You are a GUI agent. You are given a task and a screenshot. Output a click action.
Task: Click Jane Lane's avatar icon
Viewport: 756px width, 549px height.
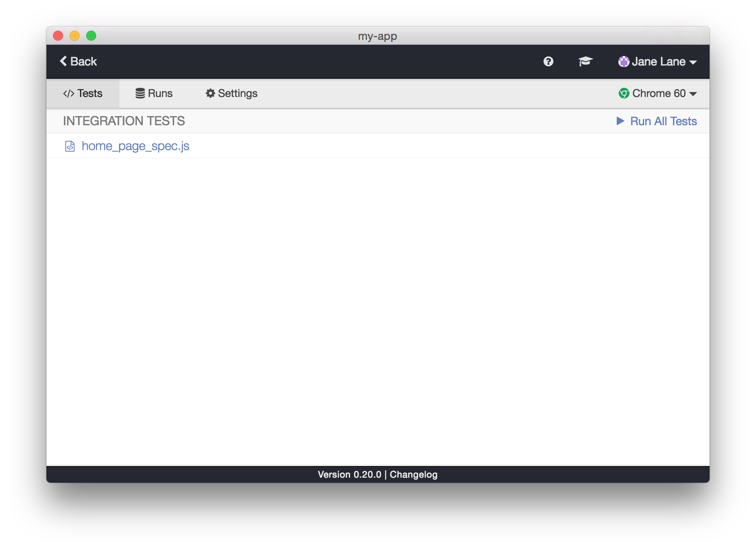[x=623, y=61]
